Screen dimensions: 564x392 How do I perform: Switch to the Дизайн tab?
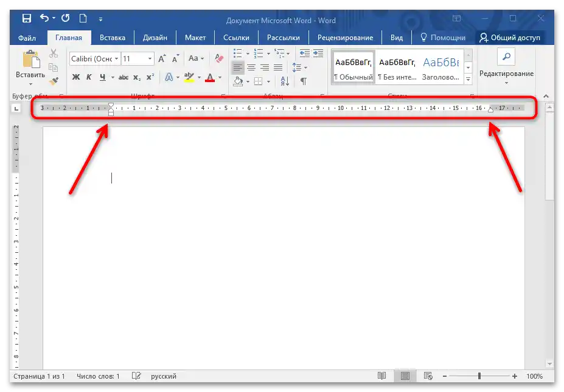point(155,38)
